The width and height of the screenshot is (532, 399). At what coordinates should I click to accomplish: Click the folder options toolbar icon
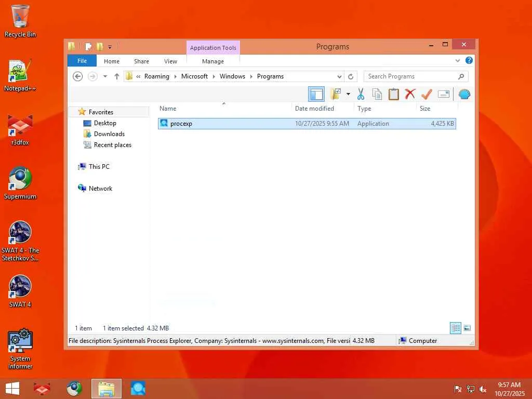pyautogui.click(x=336, y=94)
